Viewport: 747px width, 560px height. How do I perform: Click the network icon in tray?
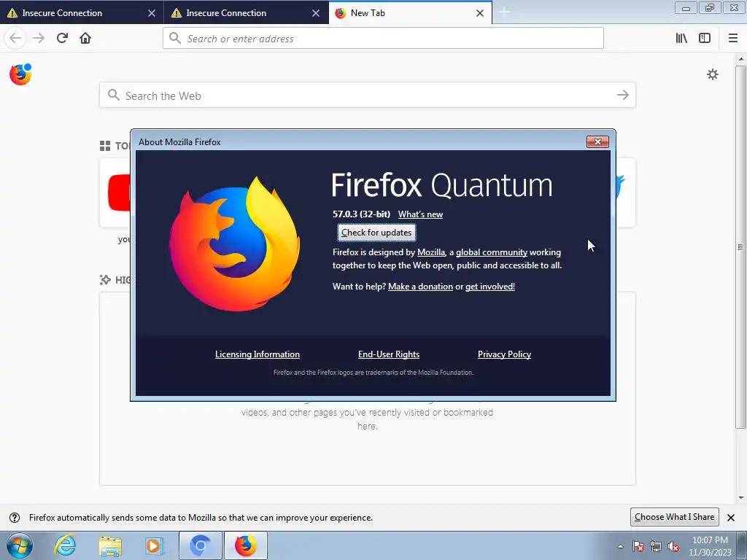656,547
